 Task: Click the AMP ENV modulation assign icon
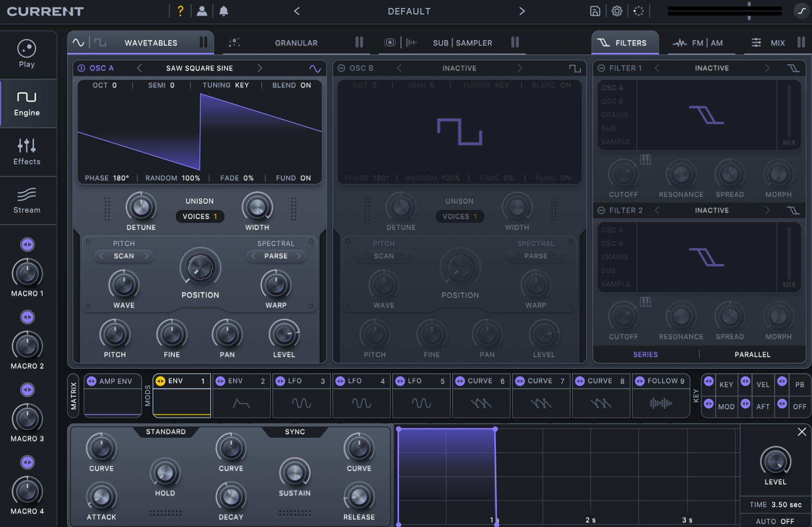pos(91,381)
